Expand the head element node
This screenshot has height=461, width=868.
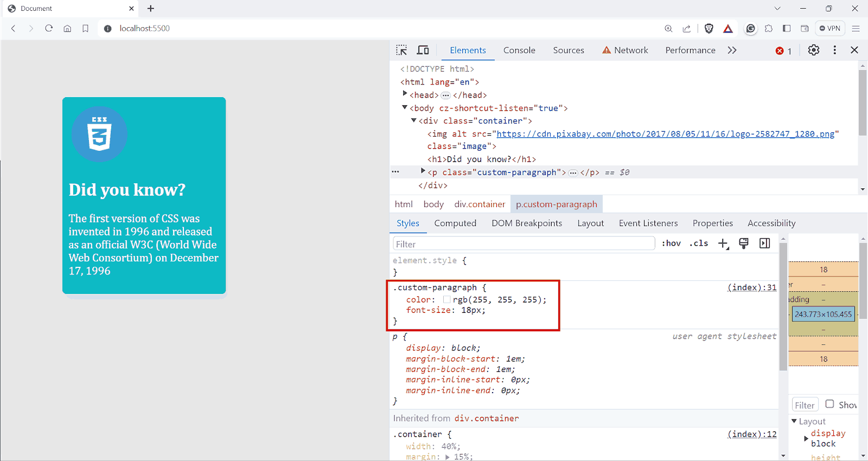[405, 94]
